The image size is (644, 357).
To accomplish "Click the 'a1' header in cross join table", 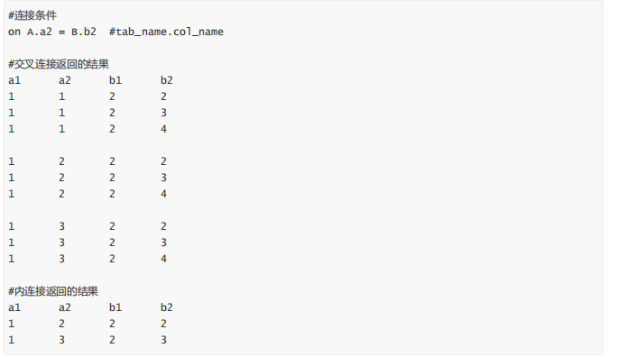I will coord(14,80).
